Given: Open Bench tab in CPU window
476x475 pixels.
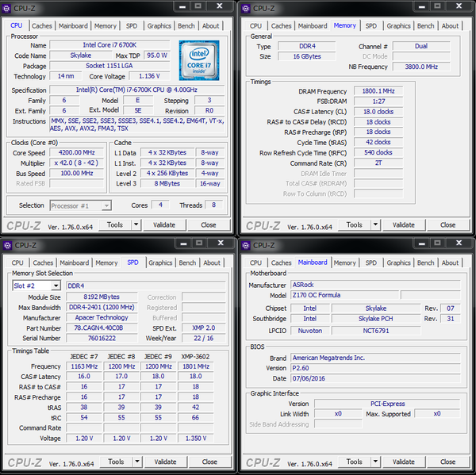Looking at the screenshot, I should tap(186, 26).
